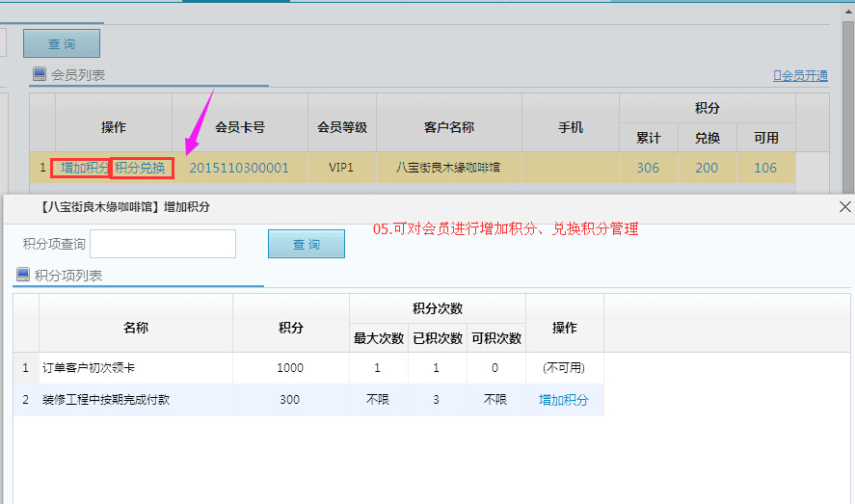Click the accumulated points value 306
Image resolution: width=855 pixels, height=504 pixels.
tap(648, 168)
